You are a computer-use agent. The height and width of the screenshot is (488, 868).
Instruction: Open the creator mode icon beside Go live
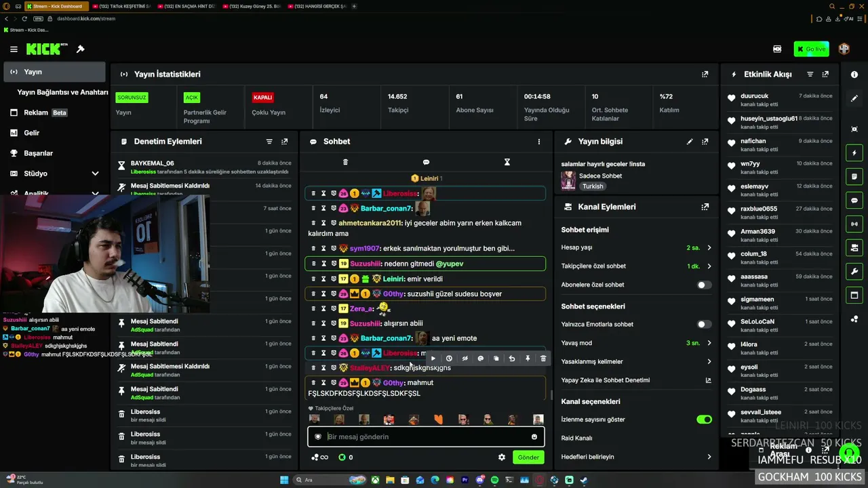(x=777, y=49)
